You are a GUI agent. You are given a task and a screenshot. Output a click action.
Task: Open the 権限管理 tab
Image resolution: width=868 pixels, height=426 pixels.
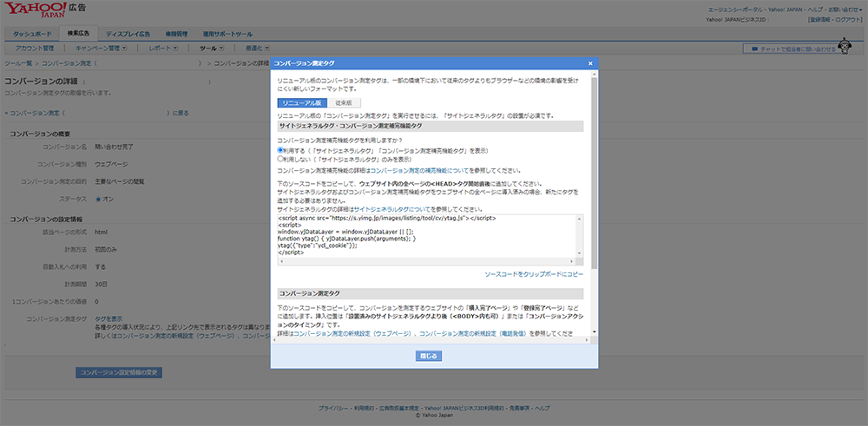tap(176, 34)
